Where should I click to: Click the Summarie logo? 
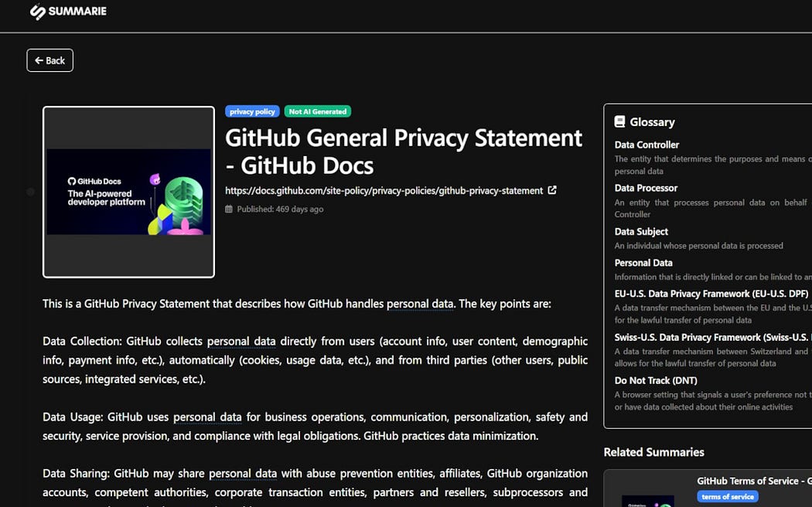pyautogui.click(x=68, y=12)
